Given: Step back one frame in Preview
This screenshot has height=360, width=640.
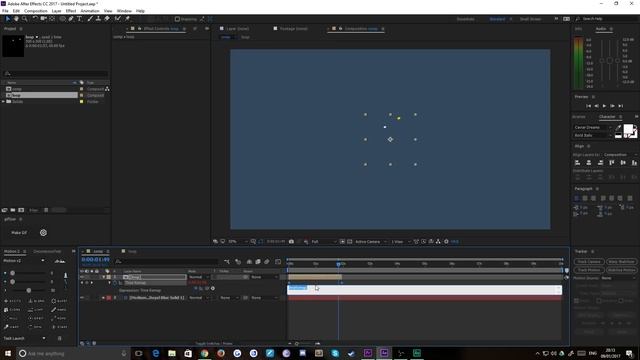Looking at the screenshot, I should [596, 106].
